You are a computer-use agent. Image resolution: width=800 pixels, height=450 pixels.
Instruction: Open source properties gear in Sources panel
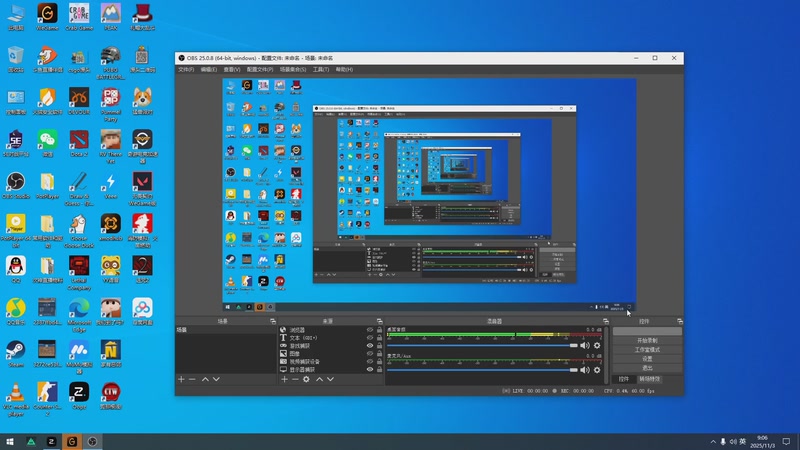306,380
